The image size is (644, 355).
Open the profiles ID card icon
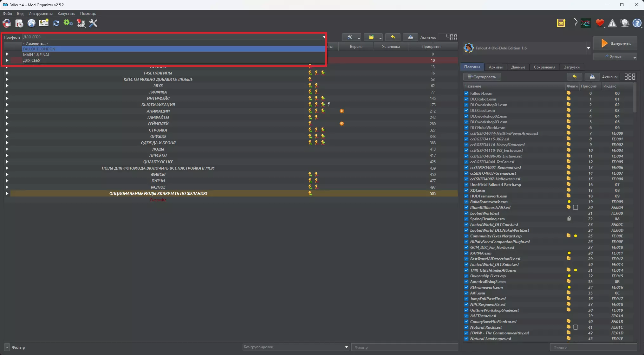(44, 23)
